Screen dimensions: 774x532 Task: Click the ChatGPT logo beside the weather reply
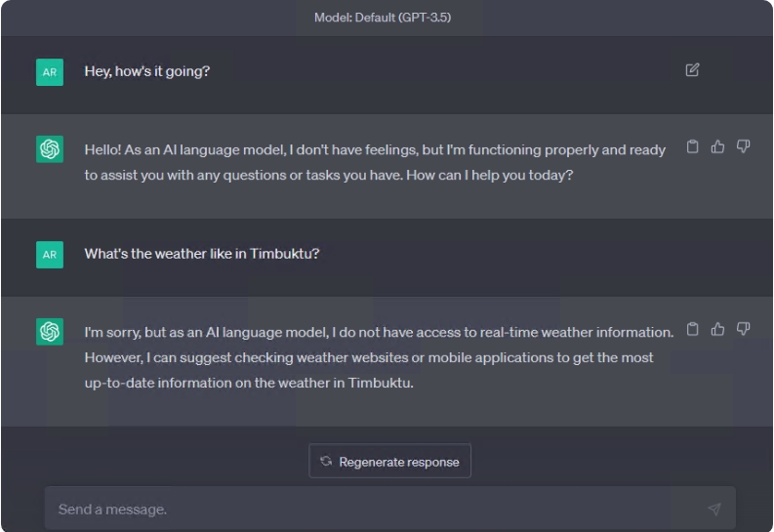[50, 332]
